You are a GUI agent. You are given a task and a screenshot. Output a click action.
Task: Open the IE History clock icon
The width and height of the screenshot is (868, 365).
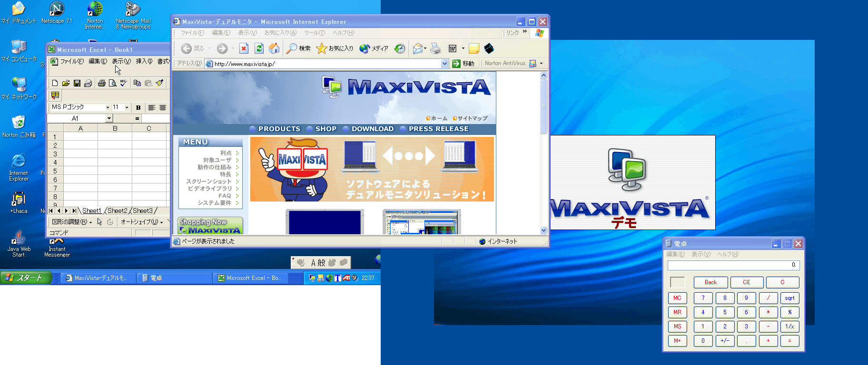[x=400, y=48]
